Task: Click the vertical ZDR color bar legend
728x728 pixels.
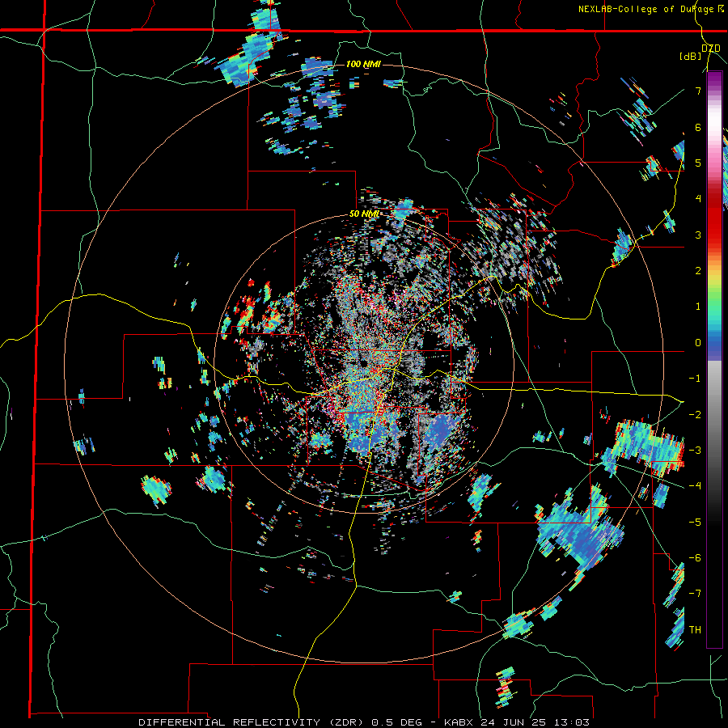Action: (x=714, y=360)
